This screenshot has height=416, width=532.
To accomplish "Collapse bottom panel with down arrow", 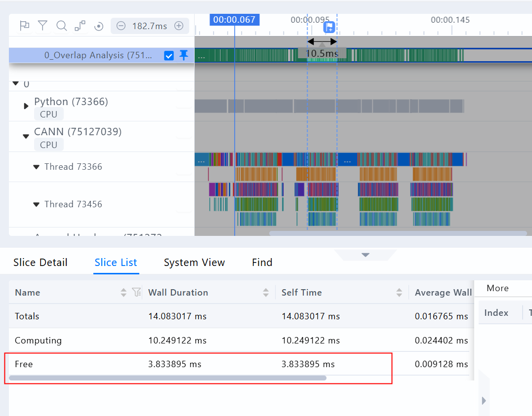I will tap(366, 255).
